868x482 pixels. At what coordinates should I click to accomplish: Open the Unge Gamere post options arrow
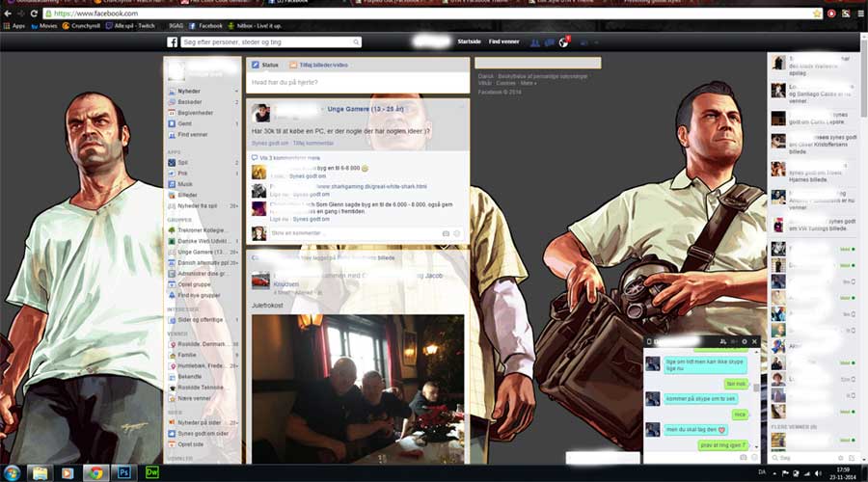pyautogui.click(x=462, y=107)
